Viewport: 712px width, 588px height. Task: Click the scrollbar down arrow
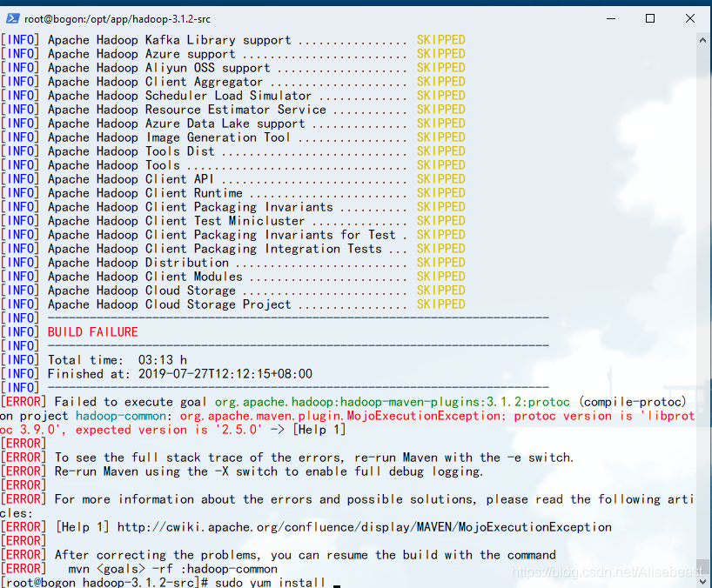click(703, 581)
